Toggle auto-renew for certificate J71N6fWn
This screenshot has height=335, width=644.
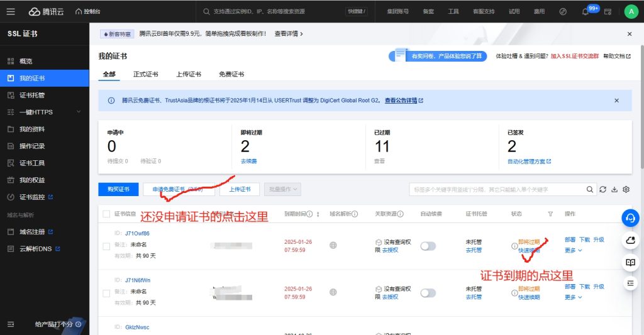tap(428, 293)
